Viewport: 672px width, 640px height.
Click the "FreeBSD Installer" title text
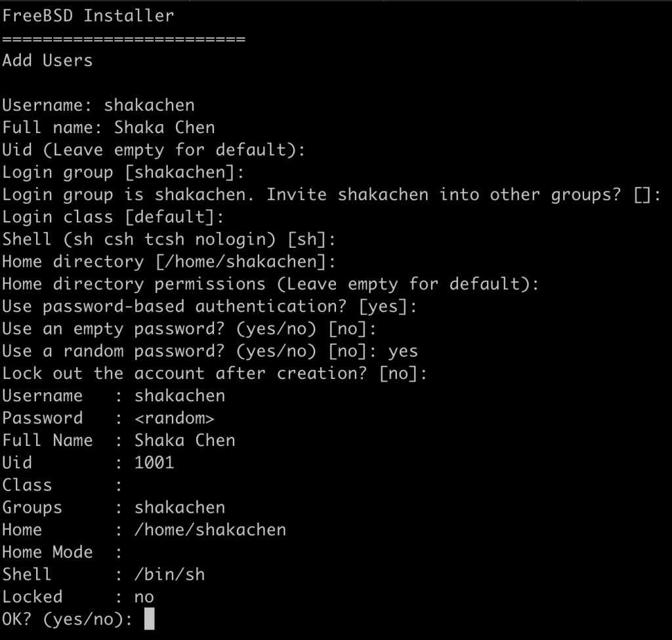tap(89, 16)
